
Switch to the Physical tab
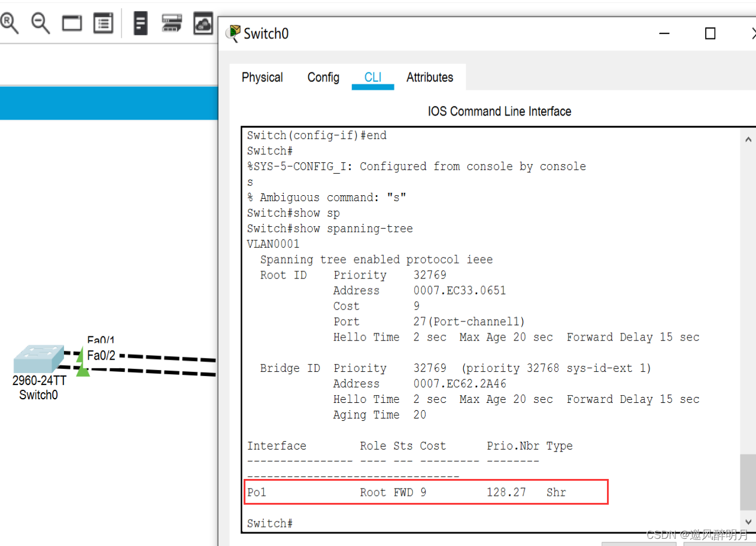tap(262, 77)
